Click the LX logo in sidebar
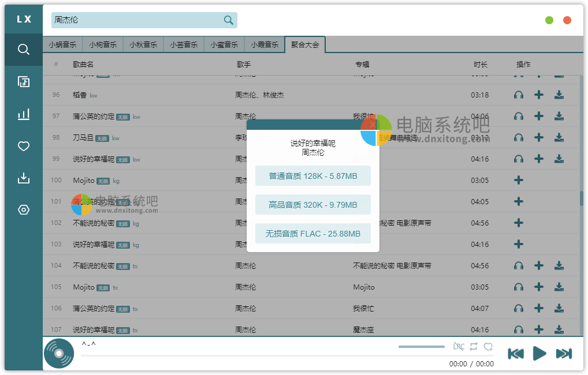The image size is (588, 375). pos(24,19)
